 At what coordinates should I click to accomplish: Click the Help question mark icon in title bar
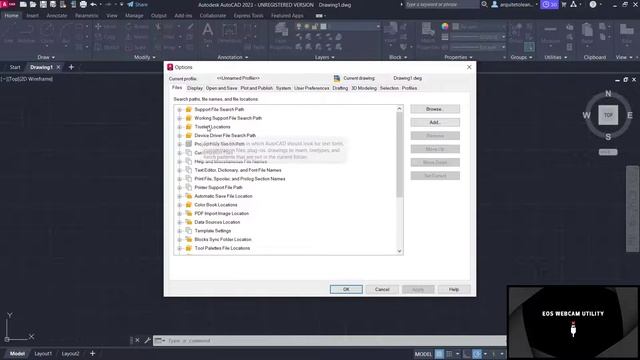[593, 4]
